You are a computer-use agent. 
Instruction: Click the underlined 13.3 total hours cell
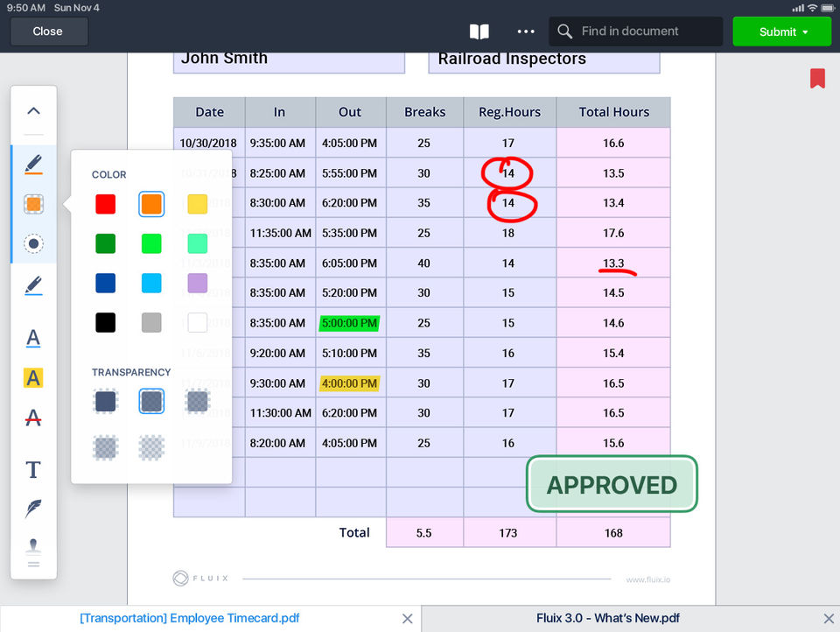613,263
